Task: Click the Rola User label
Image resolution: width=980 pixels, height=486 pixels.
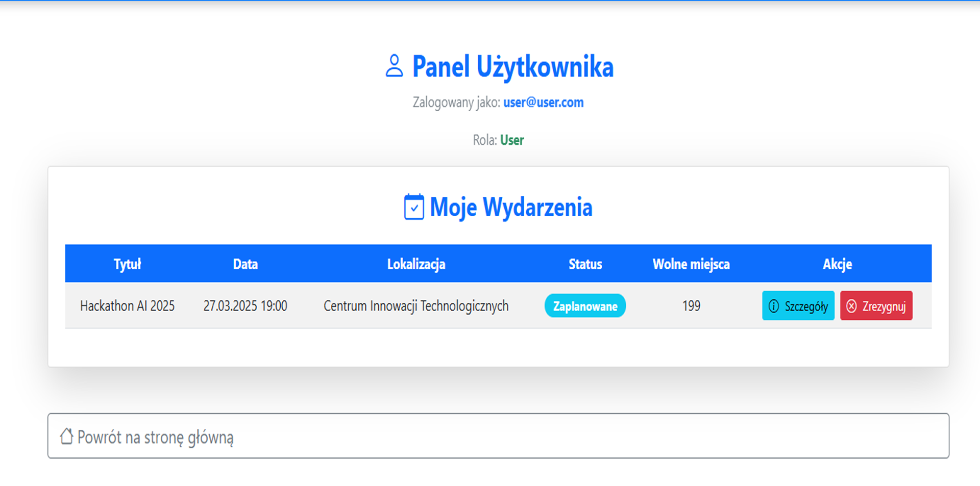Action: coord(498,140)
